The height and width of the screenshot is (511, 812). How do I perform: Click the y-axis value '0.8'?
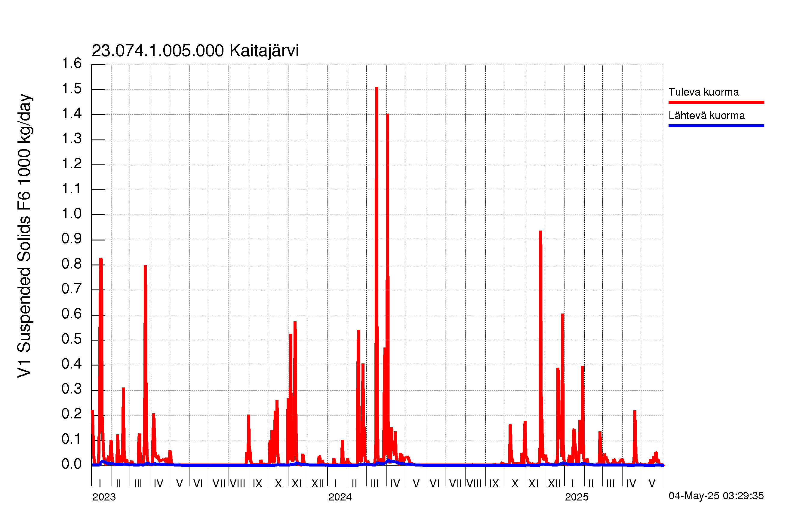tap(72, 264)
